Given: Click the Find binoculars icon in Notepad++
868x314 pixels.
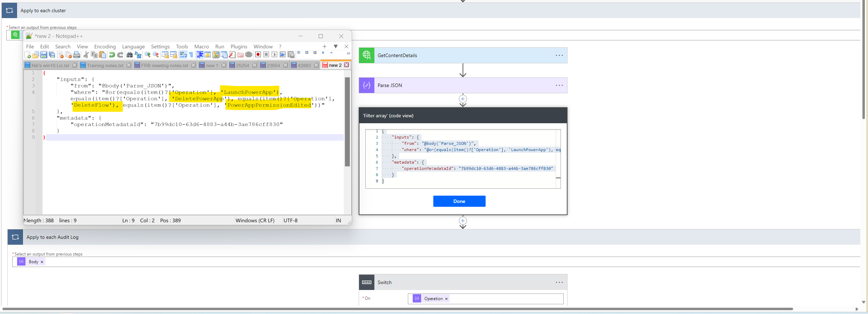Looking at the screenshot, I should (x=130, y=55).
